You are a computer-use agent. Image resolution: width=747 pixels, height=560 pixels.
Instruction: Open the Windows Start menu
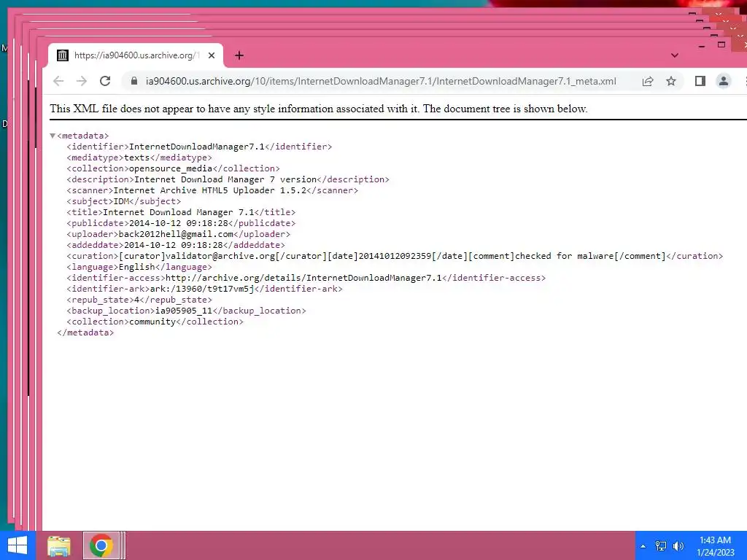(18, 545)
